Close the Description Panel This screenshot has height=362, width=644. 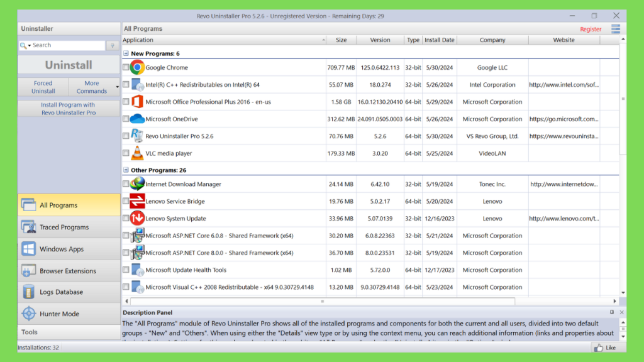coord(621,312)
